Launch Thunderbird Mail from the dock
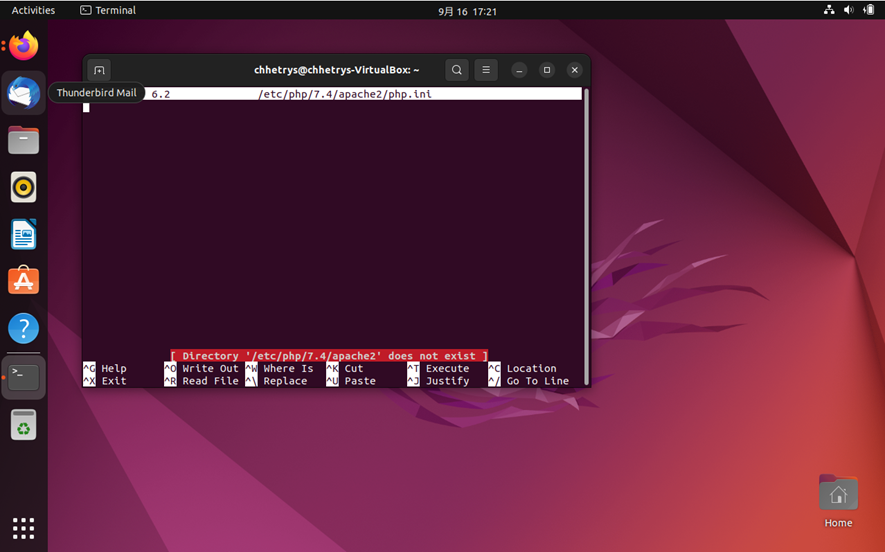 [23, 93]
